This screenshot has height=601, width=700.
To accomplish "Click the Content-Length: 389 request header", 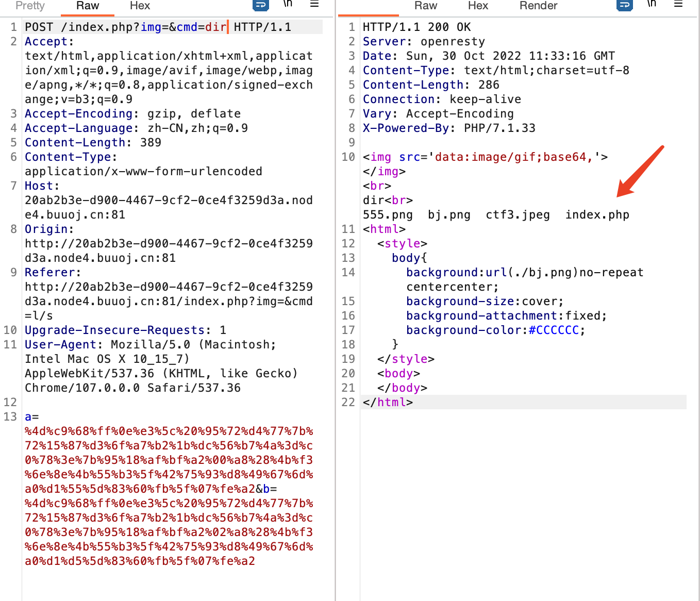I will pyautogui.click(x=93, y=142).
